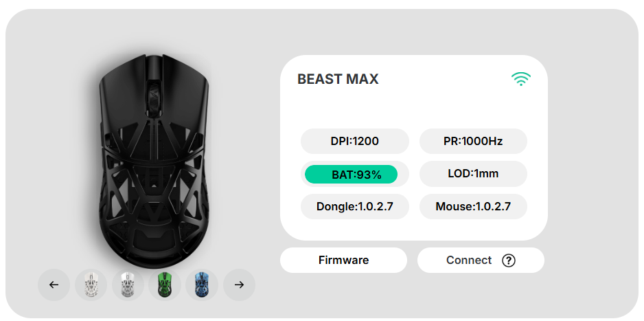
Task: Click the question mark help icon
Action: pyautogui.click(x=508, y=261)
